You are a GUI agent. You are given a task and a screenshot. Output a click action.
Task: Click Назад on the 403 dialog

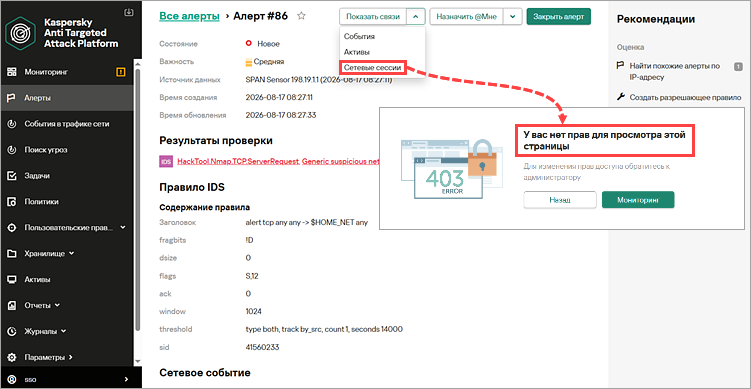pos(560,200)
